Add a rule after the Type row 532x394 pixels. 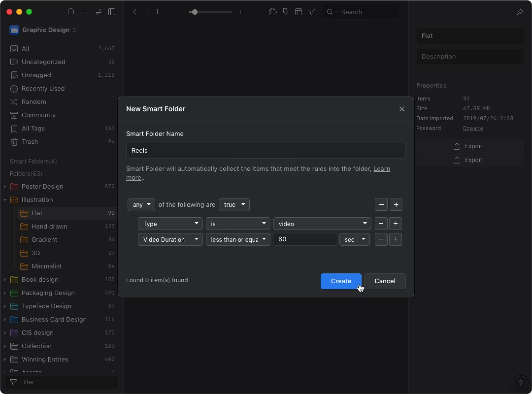pos(396,224)
